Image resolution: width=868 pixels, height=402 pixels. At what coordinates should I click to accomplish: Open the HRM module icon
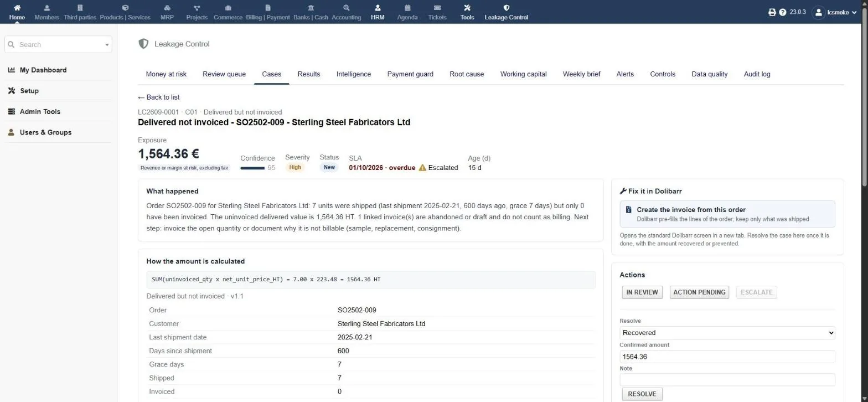378,8
